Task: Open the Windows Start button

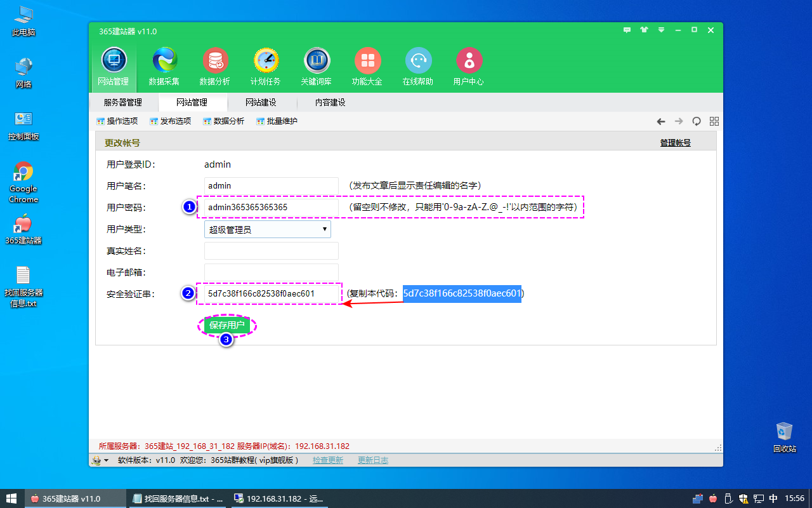Action: click(x=11, y=498)
